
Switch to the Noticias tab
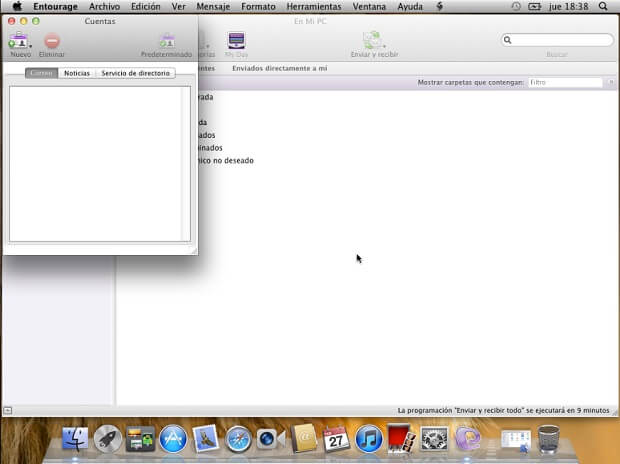coord(77,73)
